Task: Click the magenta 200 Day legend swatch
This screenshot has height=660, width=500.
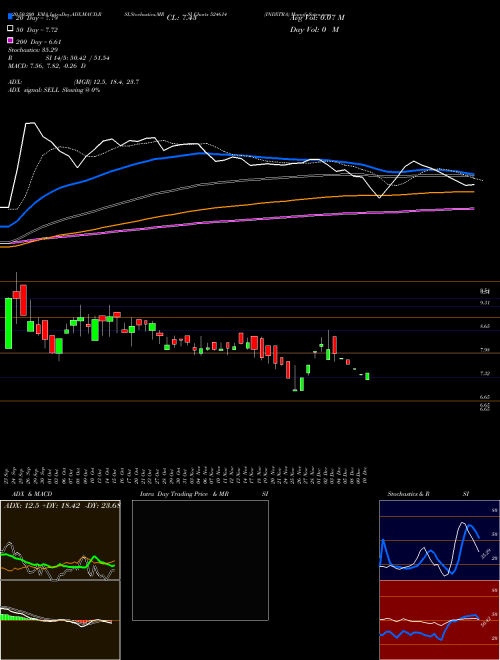Action: (10, 40)
